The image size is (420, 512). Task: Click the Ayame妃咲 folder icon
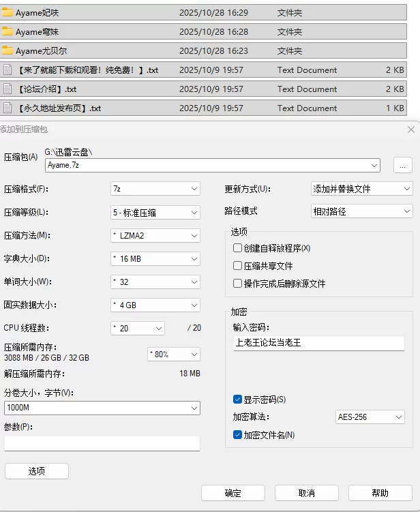[x=7, y=12]
